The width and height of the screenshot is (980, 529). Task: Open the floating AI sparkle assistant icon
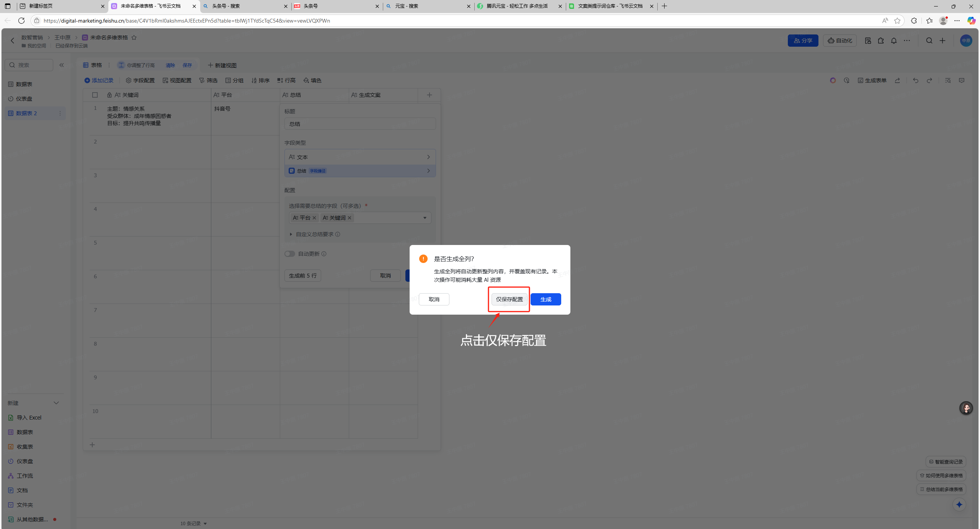coord(959,505)
